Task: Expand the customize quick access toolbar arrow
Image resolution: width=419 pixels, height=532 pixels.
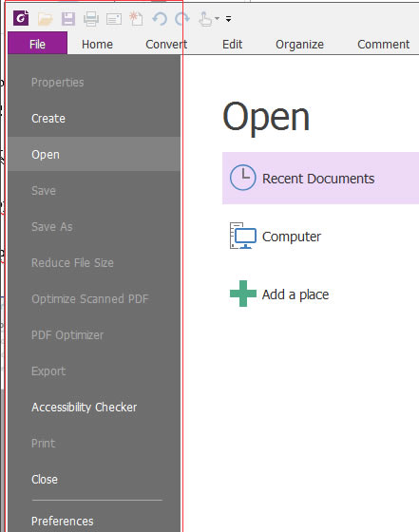Action: [229, 19]
